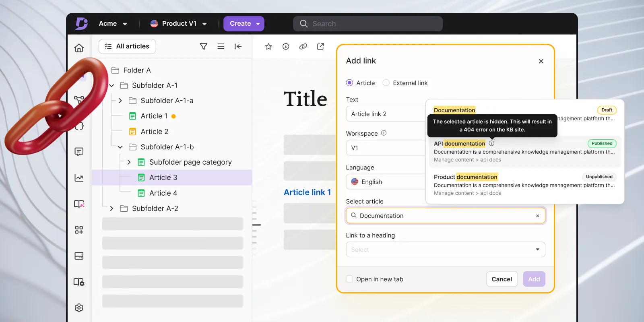Expand the Subfolder A-2 chevron
Image resolution: width=644 pixels, height=322 pixels.
[x=111, y=208]
